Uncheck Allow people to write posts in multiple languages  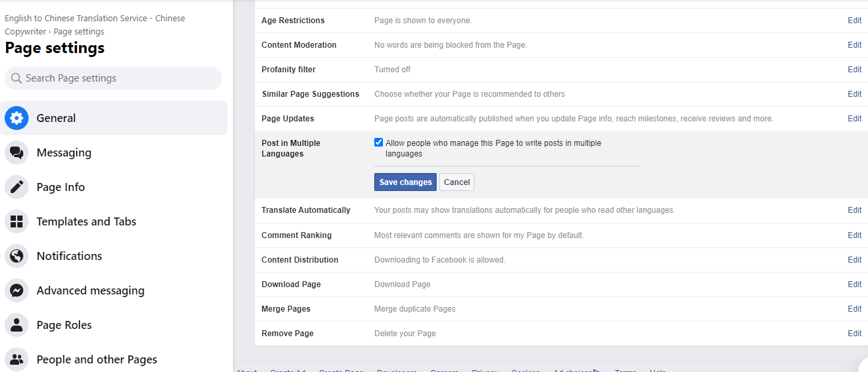pos(378,143)
